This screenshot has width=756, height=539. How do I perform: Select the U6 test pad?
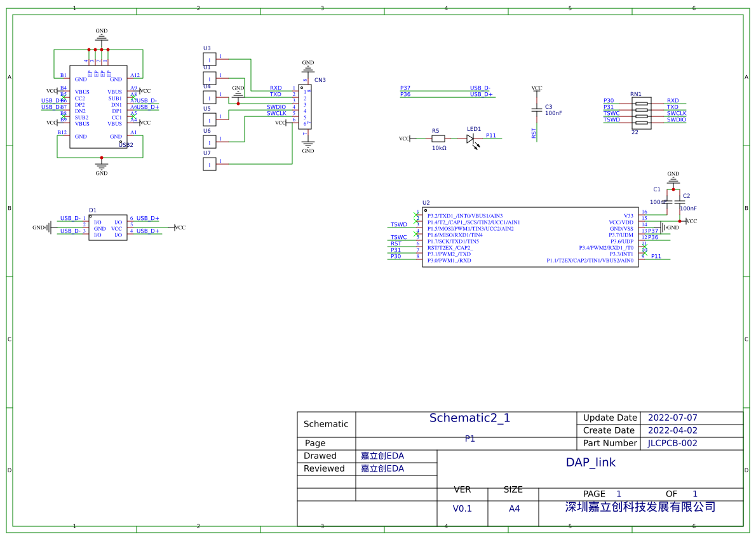(210, 141)
